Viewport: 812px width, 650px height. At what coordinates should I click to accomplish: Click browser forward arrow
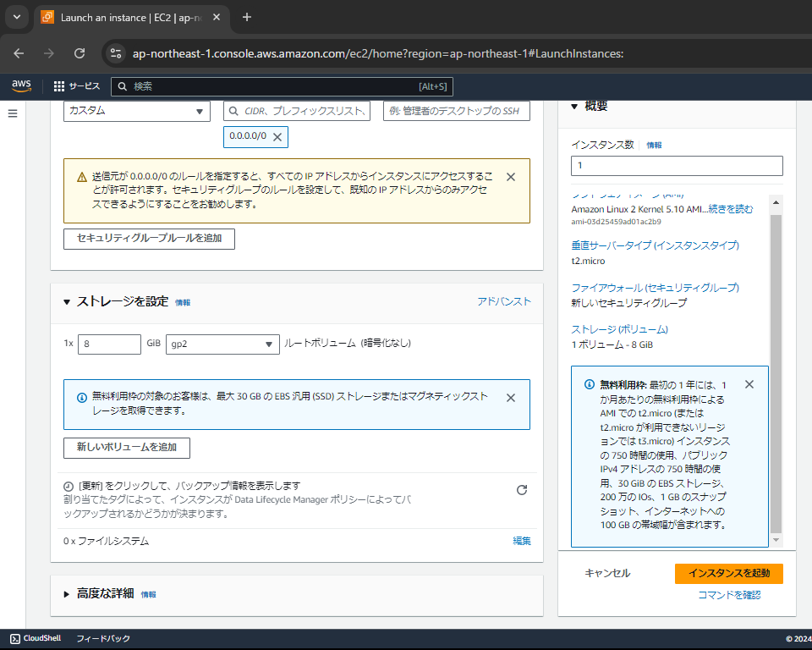(x=49, y=53)
